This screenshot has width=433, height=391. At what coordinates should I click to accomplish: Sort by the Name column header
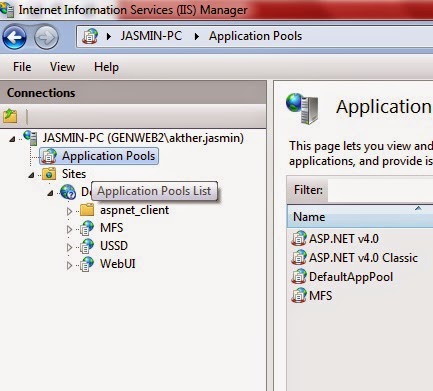[x=360, y=217]
